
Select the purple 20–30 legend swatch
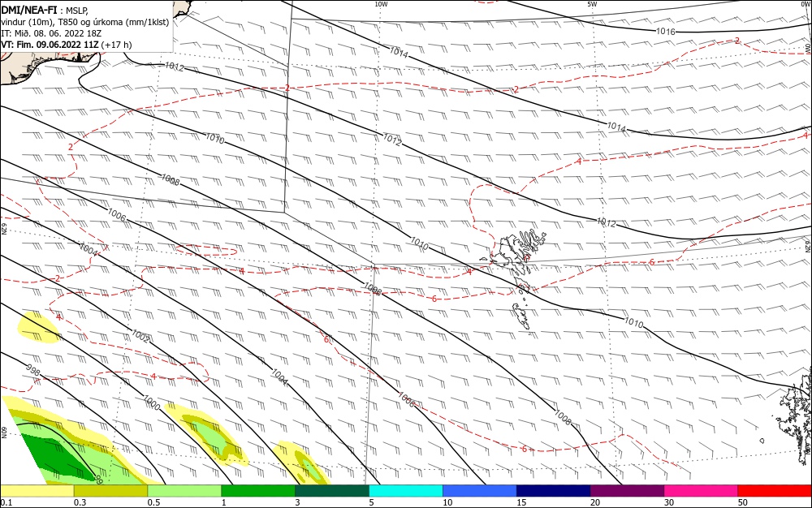point(627,491)
